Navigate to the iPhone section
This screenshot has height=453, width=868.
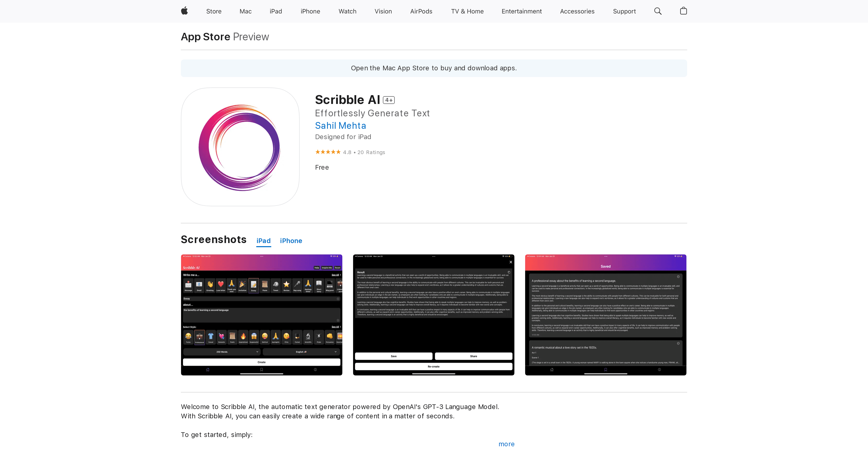[310, 11]
